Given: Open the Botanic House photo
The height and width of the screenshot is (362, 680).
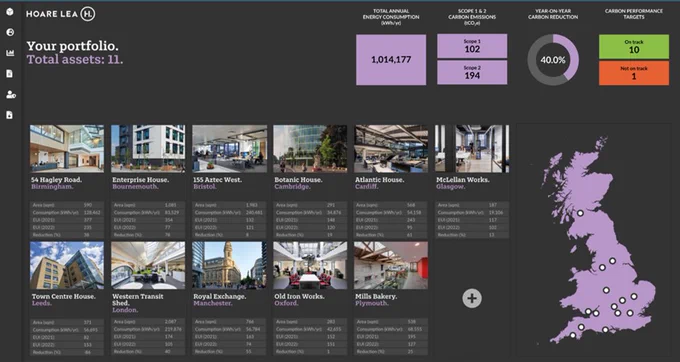Looking at the screenshot, I should click(x=310, y=149).
